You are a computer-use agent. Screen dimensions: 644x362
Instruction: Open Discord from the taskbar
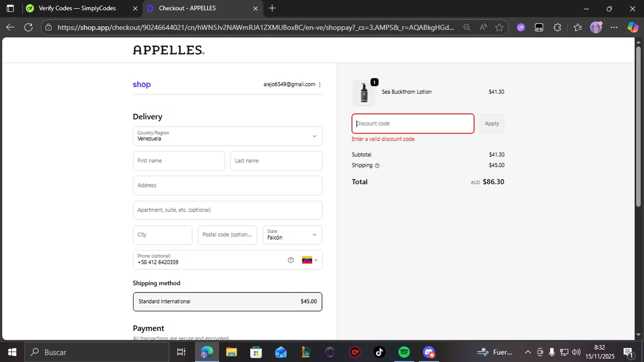tap(429, 352)
